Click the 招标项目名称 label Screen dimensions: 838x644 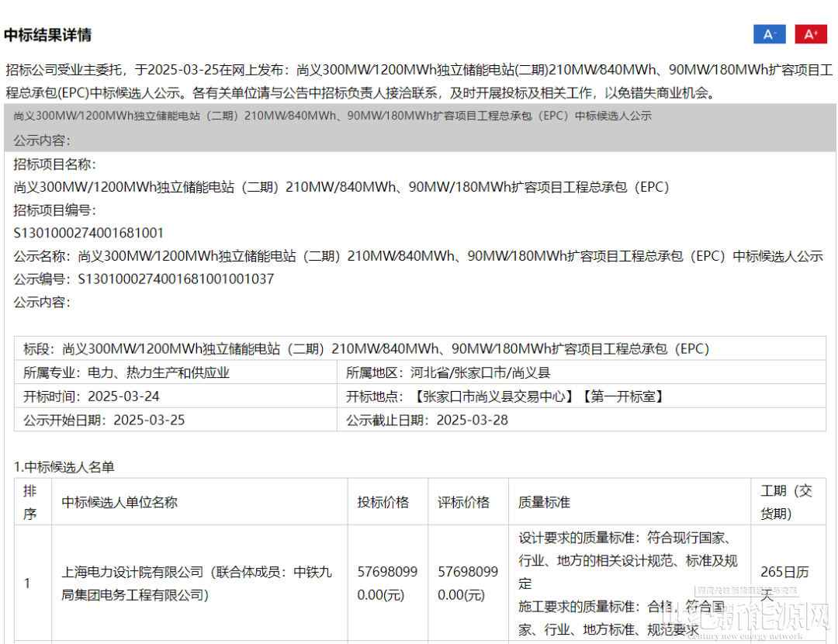(x=55, y=164)
